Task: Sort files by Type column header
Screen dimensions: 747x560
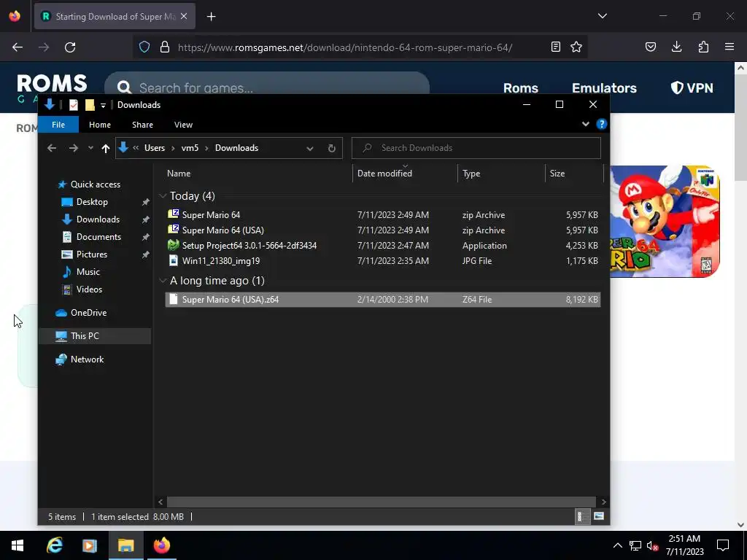Action: pyautogui.click(x=471, y=174)
